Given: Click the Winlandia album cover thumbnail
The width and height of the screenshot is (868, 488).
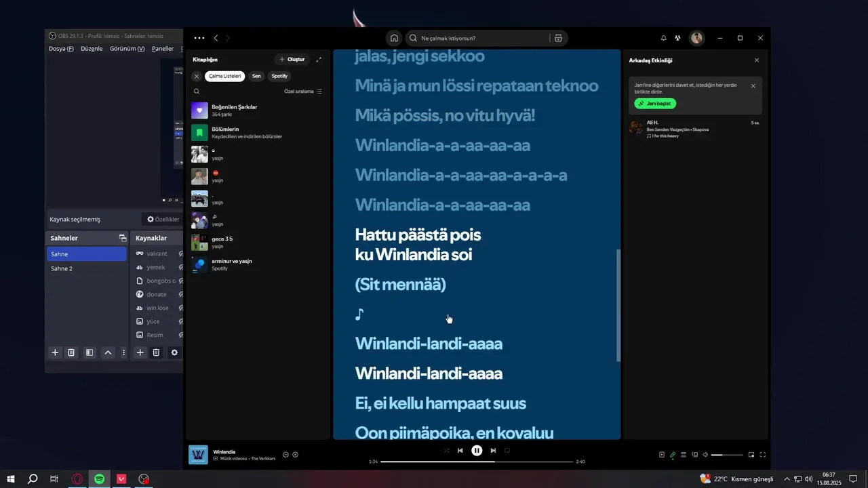Looking at the screenshot, I should coord(198,455).
